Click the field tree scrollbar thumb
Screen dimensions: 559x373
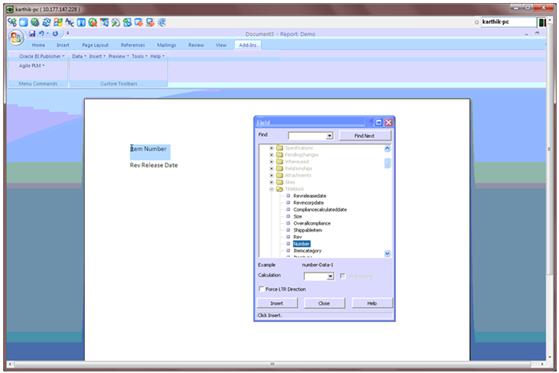(387, 163)
